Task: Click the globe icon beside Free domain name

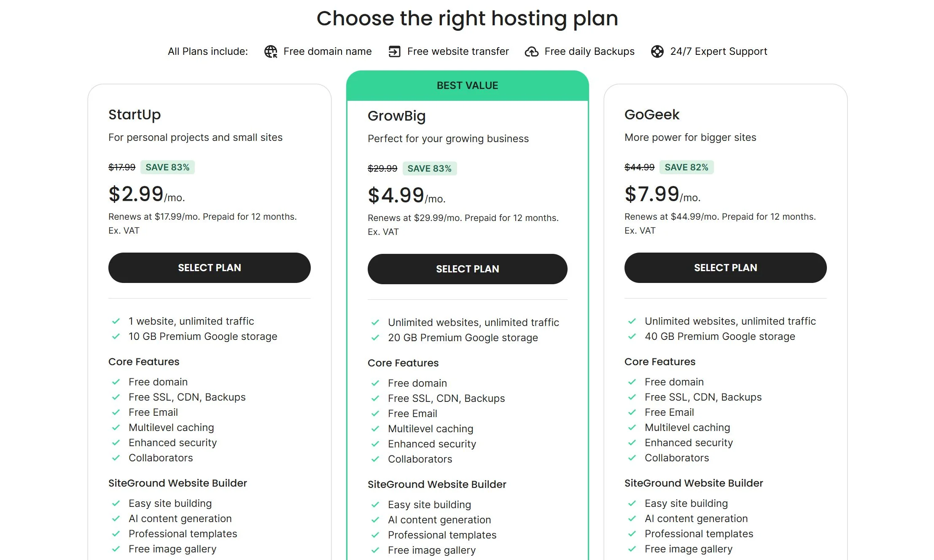Action: 270,51
